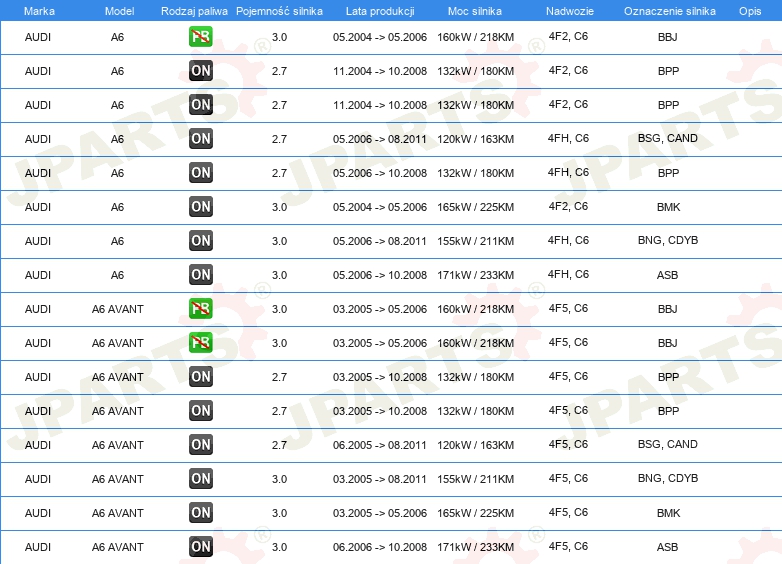Image resolution: width=782 pixels, height=564 pixels.
Task: Click the Pojemność silnika column header
Action: pyautogui.click(x=279, y=11)
